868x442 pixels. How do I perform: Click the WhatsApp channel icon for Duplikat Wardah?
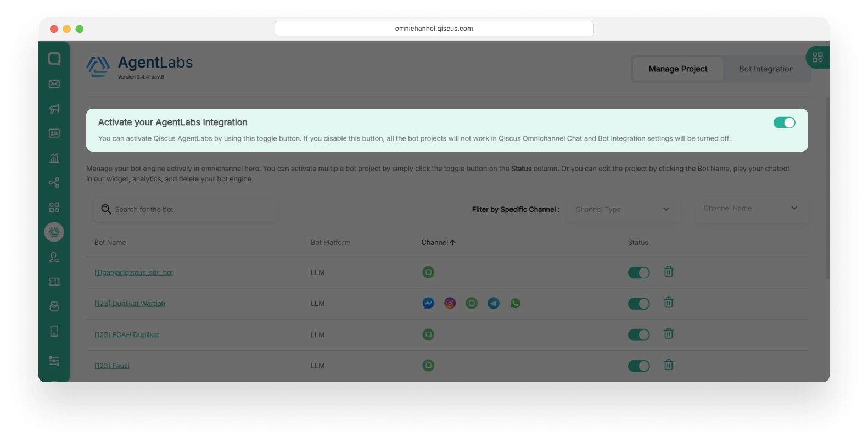tap(516, 303)
